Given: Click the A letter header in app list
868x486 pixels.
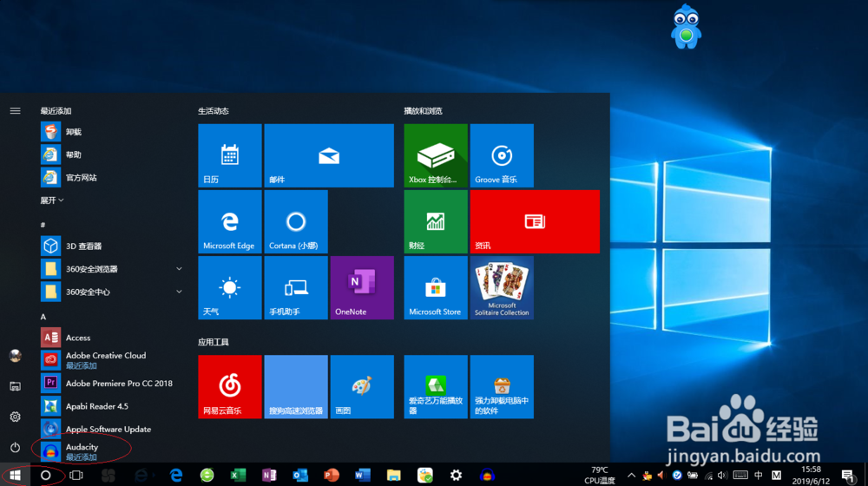Looking at the screenshot, I should click(x=43, y=317).
